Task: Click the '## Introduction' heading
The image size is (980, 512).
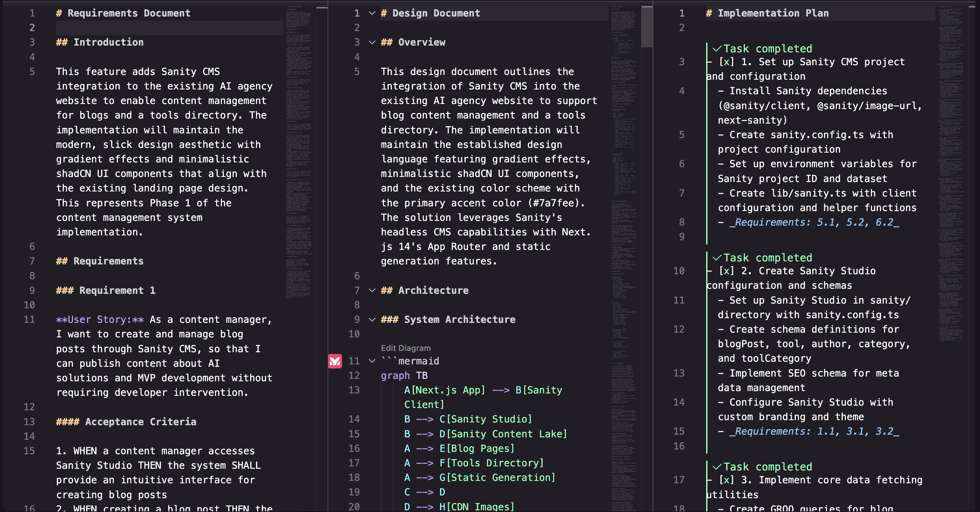Action: [100, 42]
